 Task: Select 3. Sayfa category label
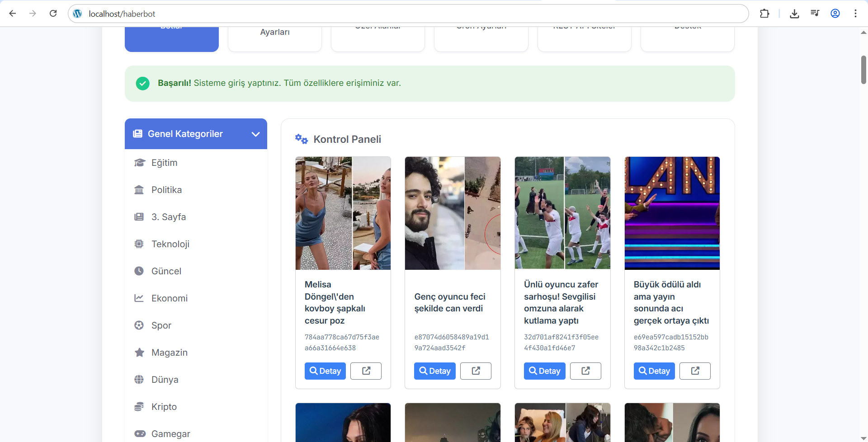[169, 217]
